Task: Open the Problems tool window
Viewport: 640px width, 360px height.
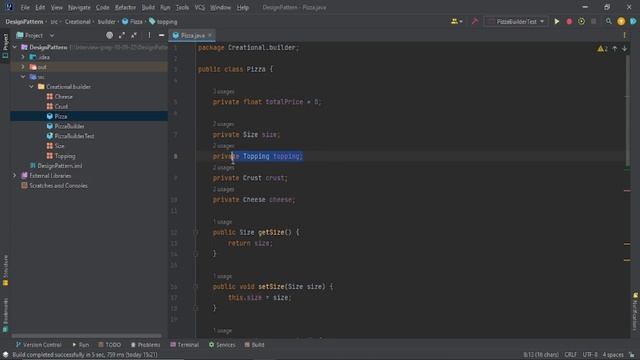Action: [x=145, y=345]
